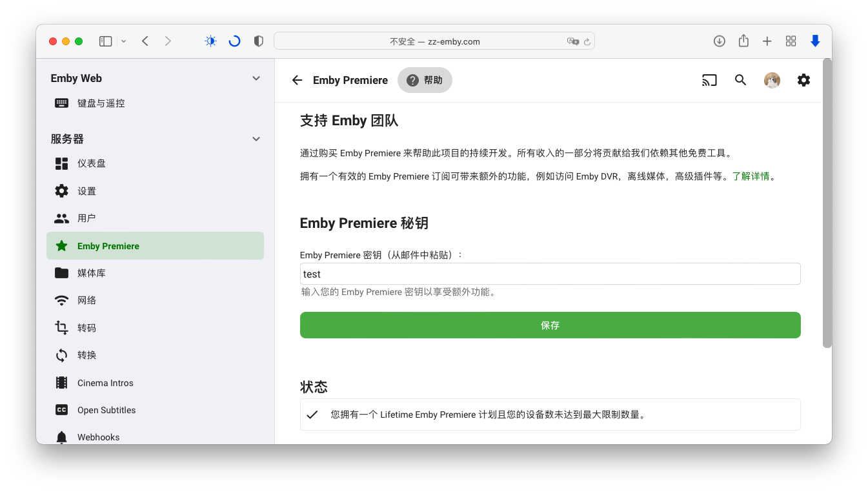Go to the 设置 server settings
This screenshot has width=868, height=492.
point(155,191)
